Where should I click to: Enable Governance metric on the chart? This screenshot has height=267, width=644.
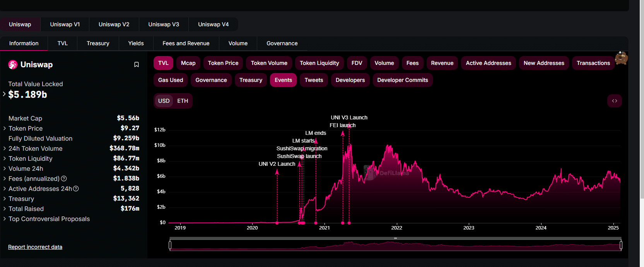(211, 80)
